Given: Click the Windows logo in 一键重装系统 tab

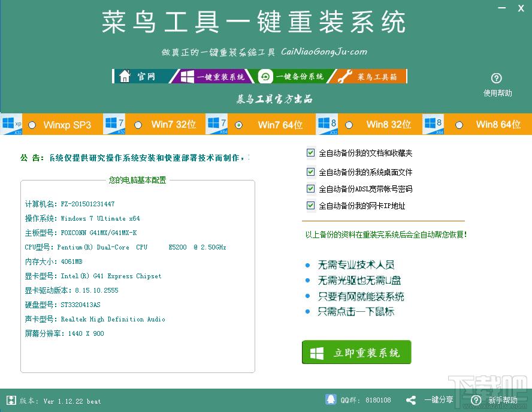Looking at the screenshot, I should [x=188, y=77].
